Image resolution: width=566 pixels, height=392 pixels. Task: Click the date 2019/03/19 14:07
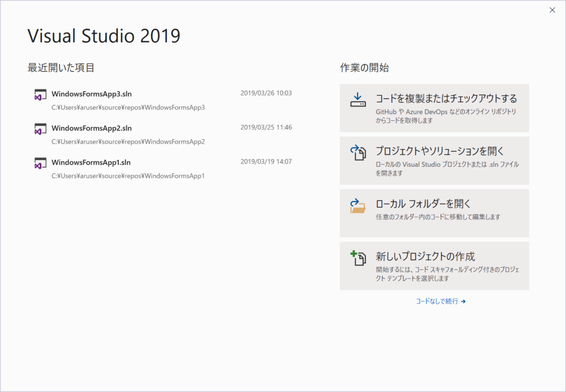pyautogui.click(x=266, y=162)
